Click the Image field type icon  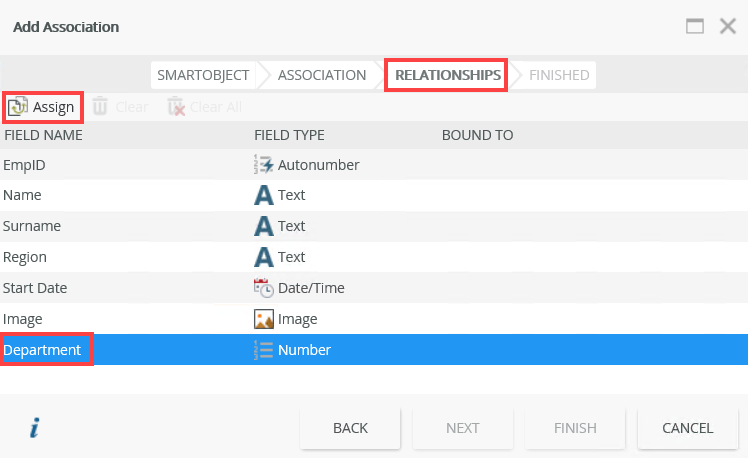click(x=264, y=319)
